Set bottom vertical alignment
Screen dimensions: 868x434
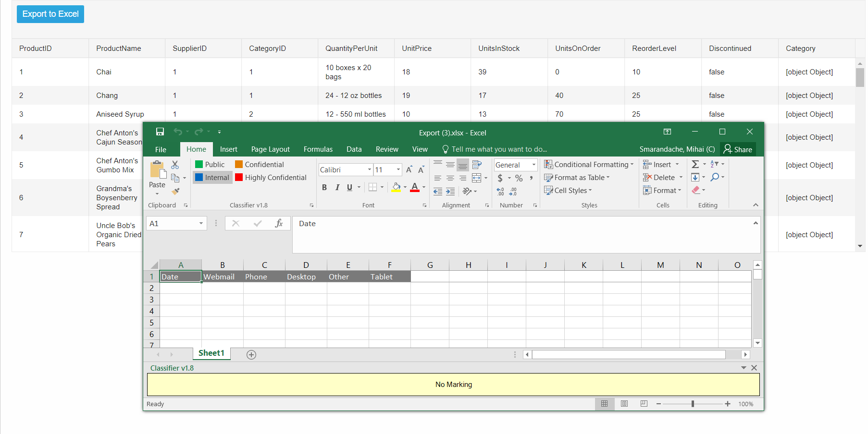(463, 165)
